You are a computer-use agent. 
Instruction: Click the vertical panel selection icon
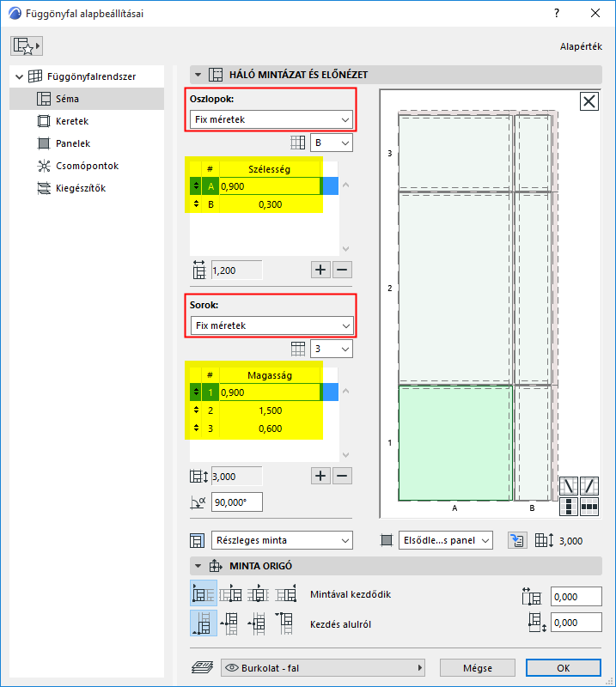click(x=568, y=507)
